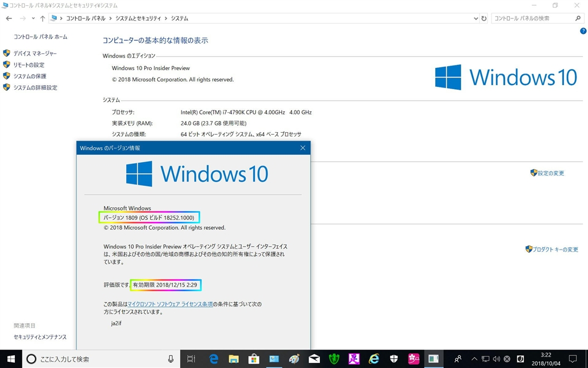Refresh the control panel page
The image size is (588, 368).
coord(483,18)
